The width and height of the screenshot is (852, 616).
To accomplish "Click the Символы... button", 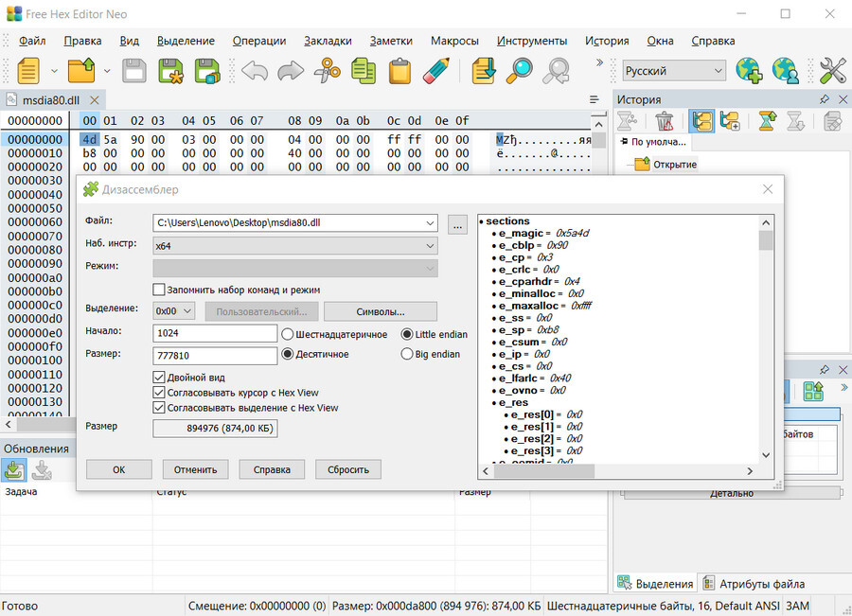I will (x=381, y=312).
